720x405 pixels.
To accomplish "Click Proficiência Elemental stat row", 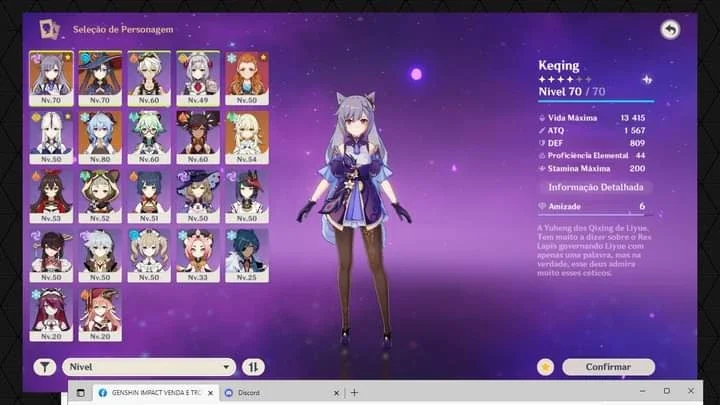I will point(592,156).
